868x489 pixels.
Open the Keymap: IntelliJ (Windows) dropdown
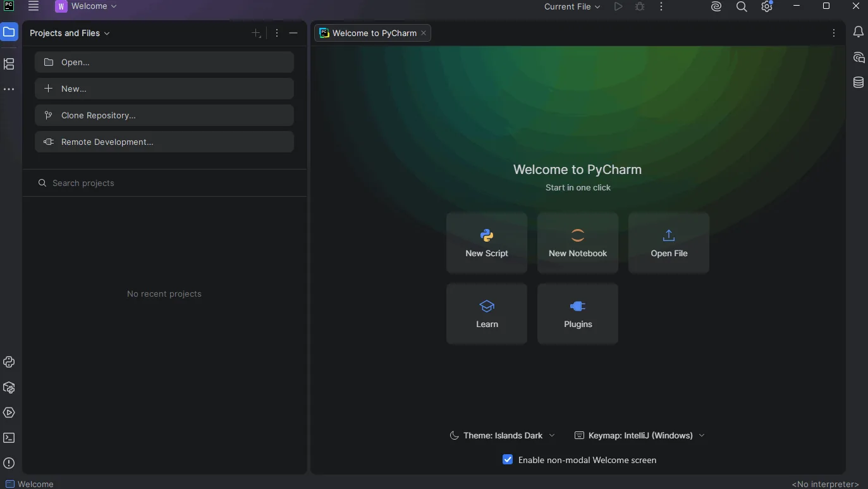tap(639, 435)
